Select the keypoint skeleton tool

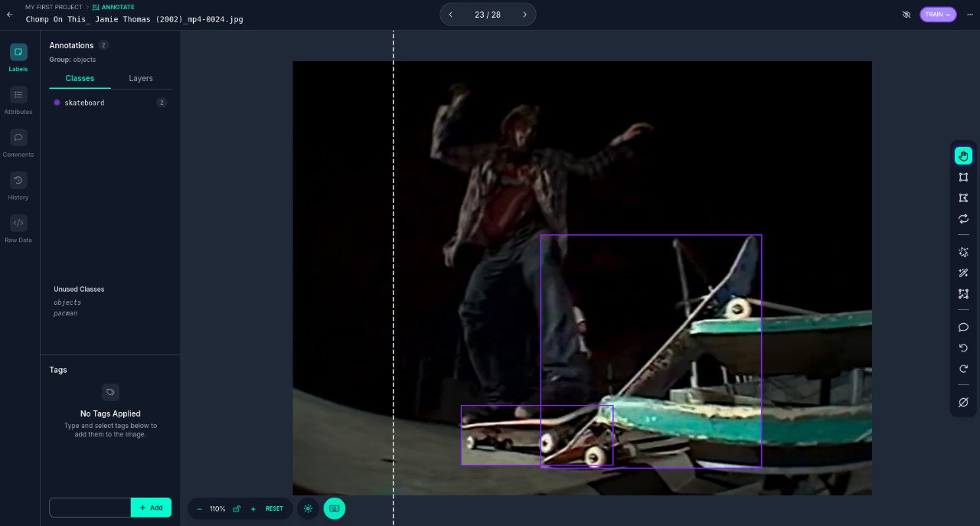963,293
